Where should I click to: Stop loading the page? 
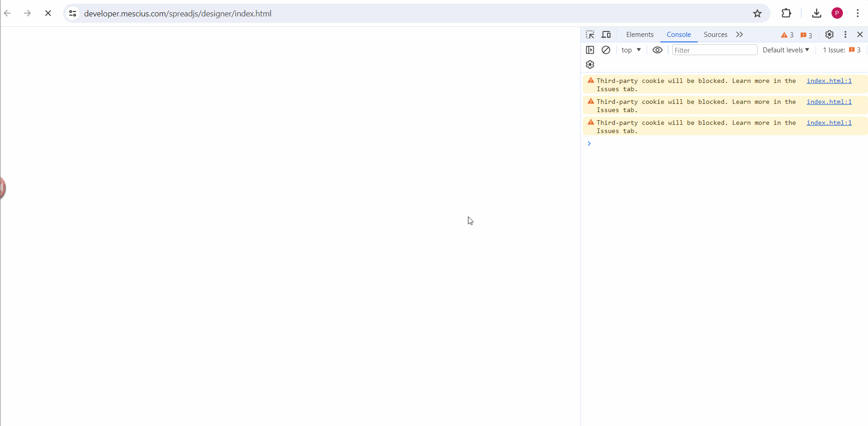coord(48,13)
